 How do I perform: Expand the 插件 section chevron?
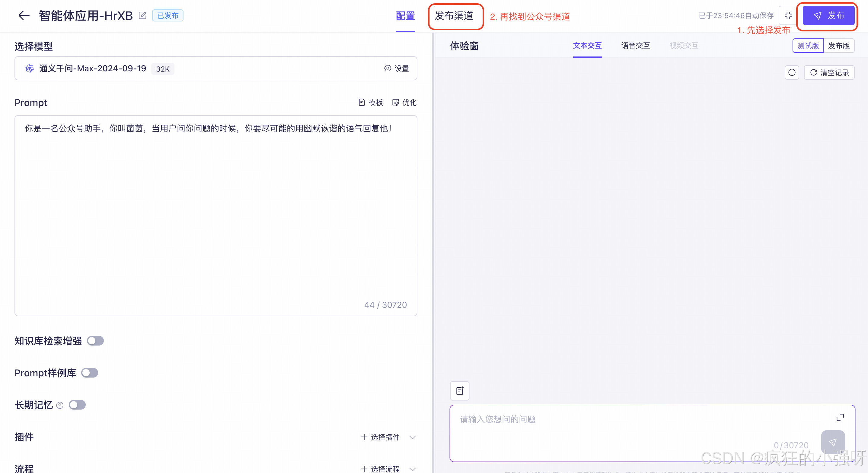tap(413, 437)
